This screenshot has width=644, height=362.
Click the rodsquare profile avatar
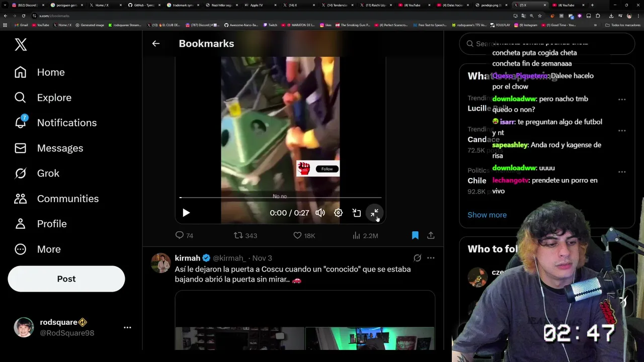24,327
